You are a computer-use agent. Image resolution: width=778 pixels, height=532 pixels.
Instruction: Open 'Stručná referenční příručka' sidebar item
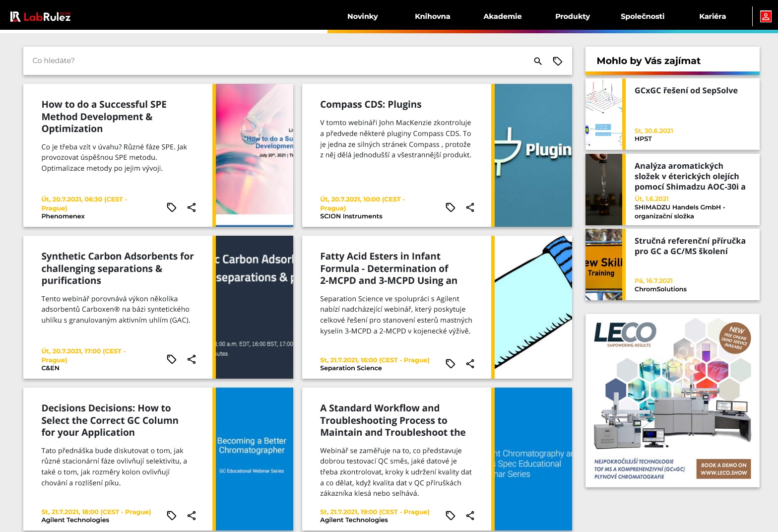690,246
